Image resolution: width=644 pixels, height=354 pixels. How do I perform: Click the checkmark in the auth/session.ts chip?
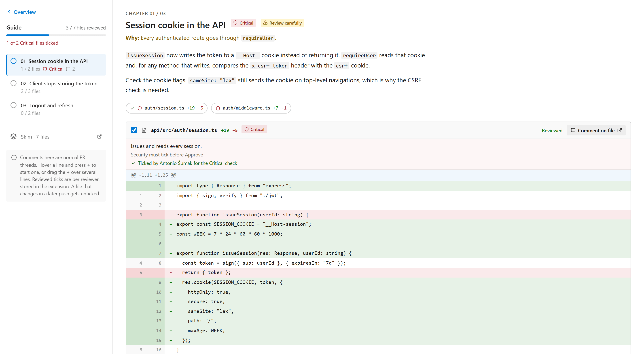point(132,108)
